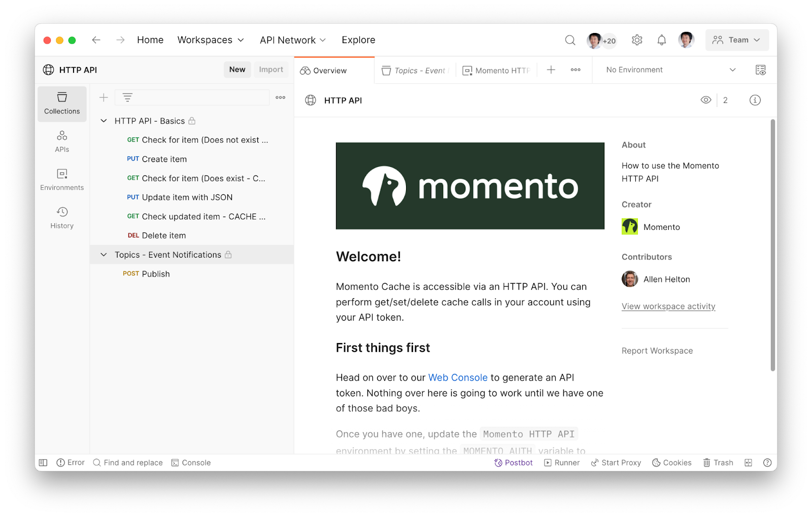Open the DEL Delete item request
Viewport: 812px width, 517px height.
192,235
